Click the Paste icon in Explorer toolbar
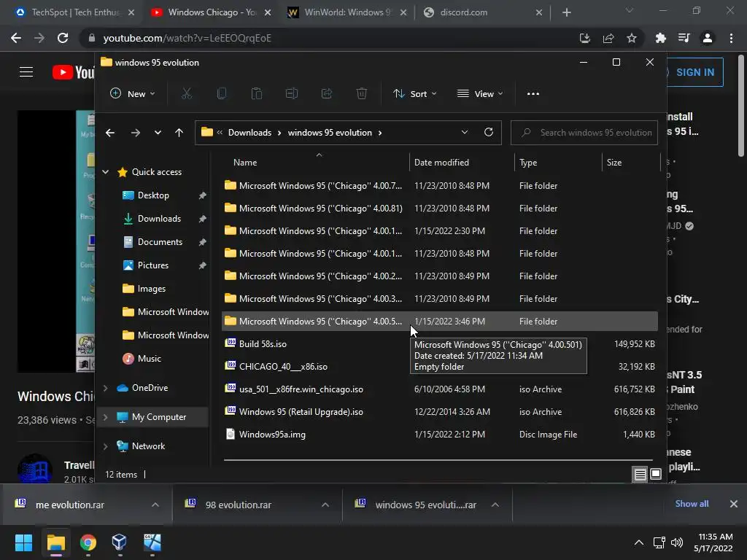This screenshot has height=560, width=747. tap(256, 93)
